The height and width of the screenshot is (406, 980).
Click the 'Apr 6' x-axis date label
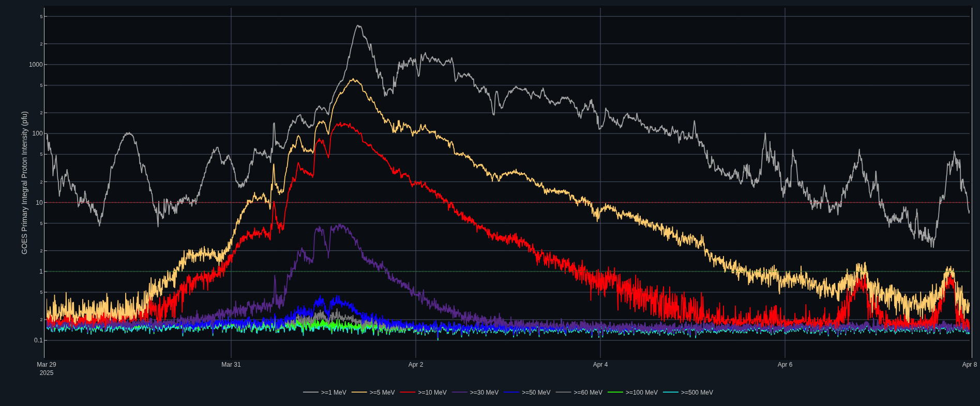[785, 365]
